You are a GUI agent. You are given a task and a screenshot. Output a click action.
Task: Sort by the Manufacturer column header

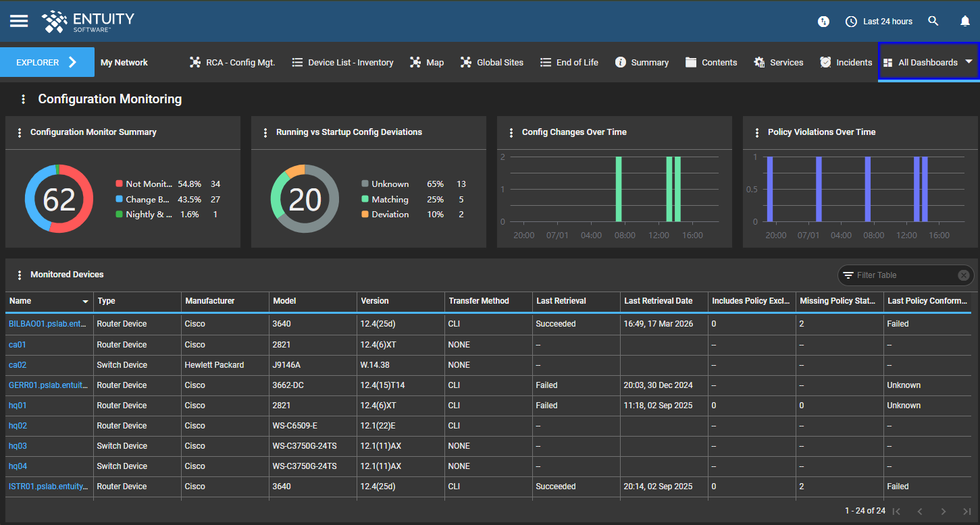(x=211, y=301)
